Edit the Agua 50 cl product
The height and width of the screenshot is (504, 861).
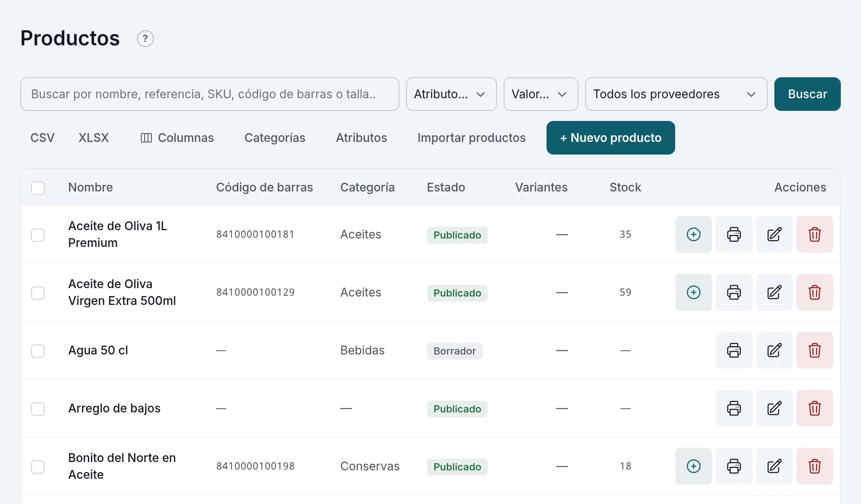pyautogui.click(x=774, y=350)
